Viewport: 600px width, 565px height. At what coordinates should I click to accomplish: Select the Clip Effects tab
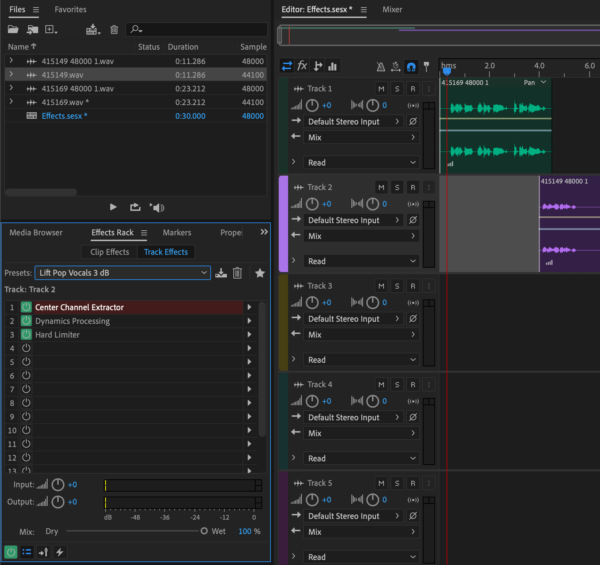coord(109,252)
